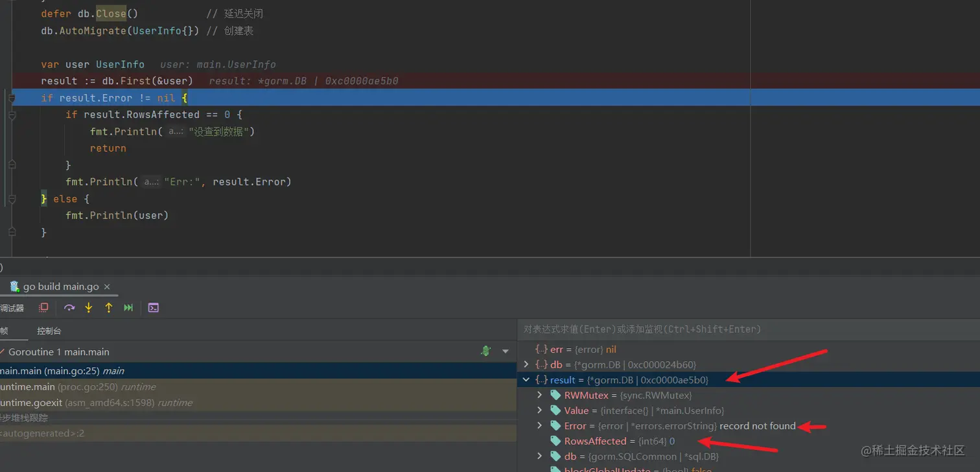Viewport: 980px width, 472px height.
Task: Click the Go gopher run configuration icon
Action: 14,286
